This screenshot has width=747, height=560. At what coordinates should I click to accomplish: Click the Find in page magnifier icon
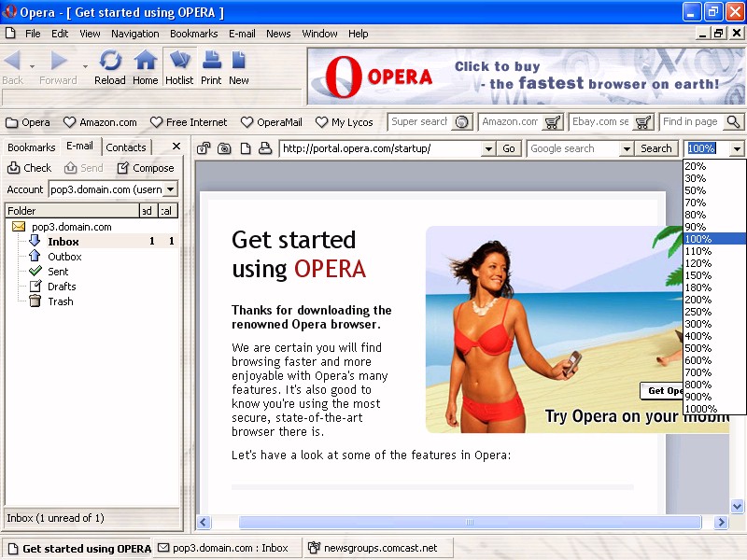(x=734, y=122)
